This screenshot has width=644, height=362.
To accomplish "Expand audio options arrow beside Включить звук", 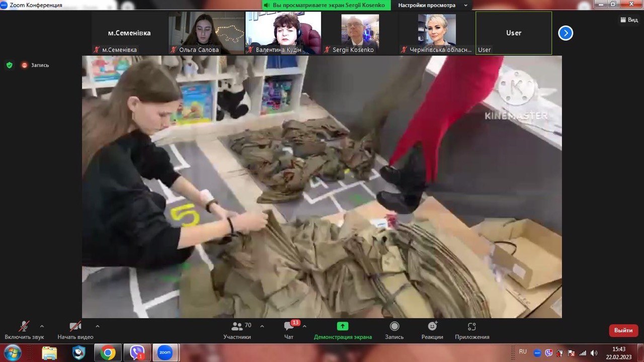I will coord(42,326).
